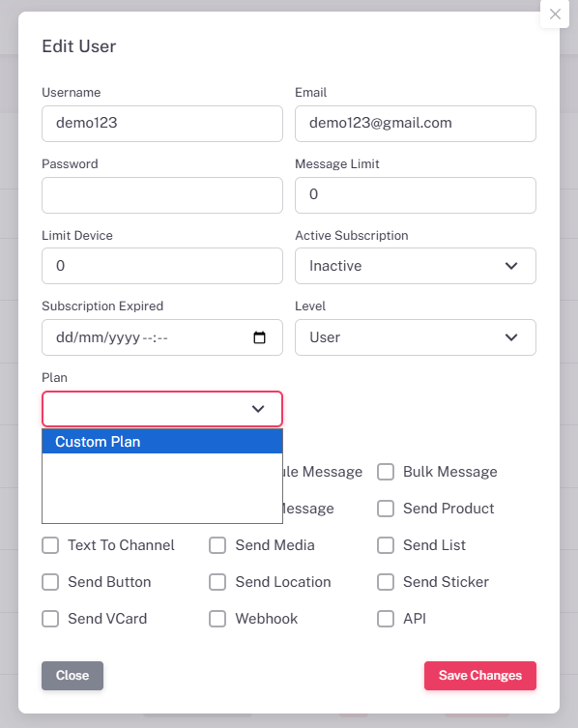Tick the Send Location checkbox
This screenshot has height=728, width=578.
pos(217,582)
